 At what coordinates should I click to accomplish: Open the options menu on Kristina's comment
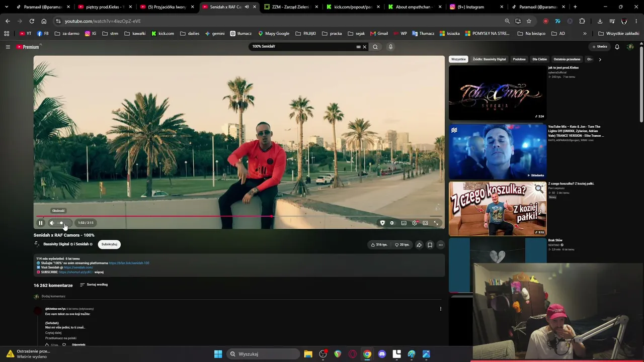[x=440, y=309]
